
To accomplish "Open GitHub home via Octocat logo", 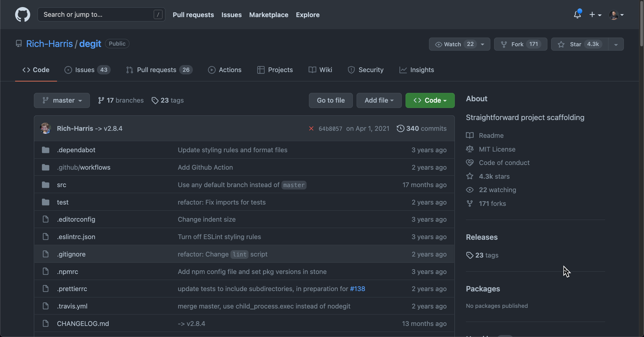I will (22, 15).
